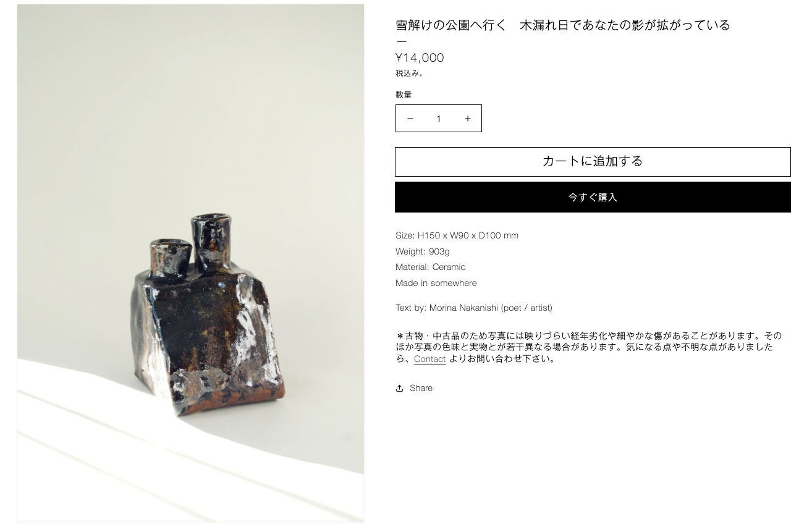Focus the quantity number input field
812x527 pixels.
click(439, 119)
